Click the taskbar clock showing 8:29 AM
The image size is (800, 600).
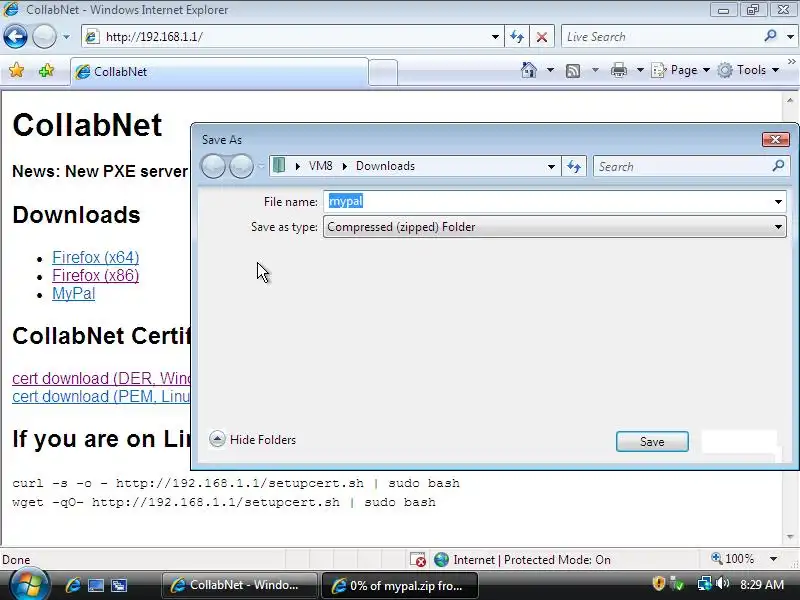762,584
